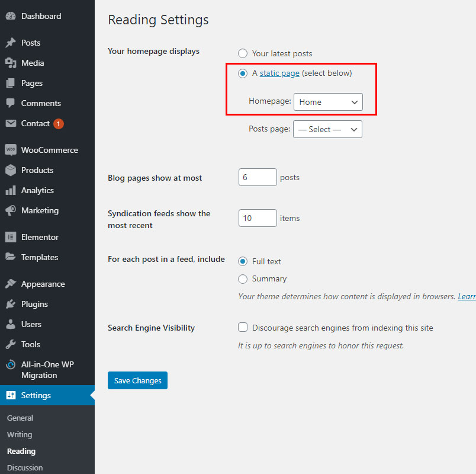Follow the static page link
Viewport: 476px width, 474px height.
point(279,73)
